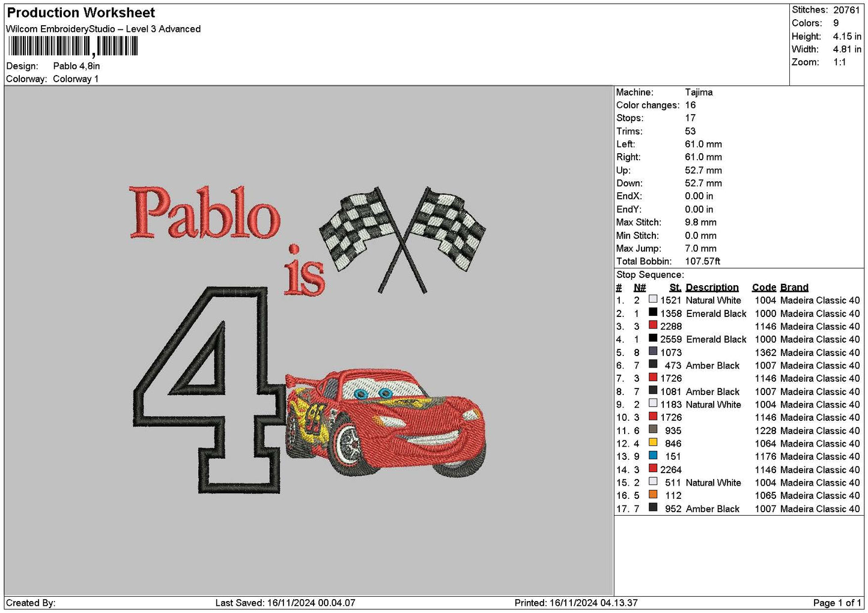Click 'Natural White' description in row 15
This screenshot has width=868, height=613.
[714, 483]
